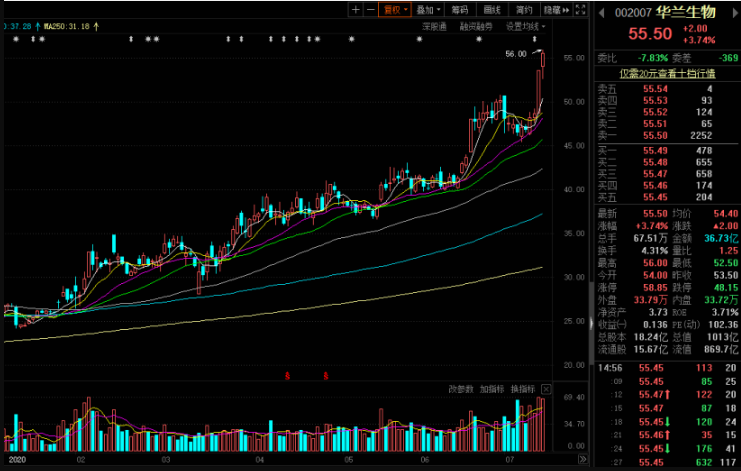Expand the 隐藏 dropdown option

556,9
